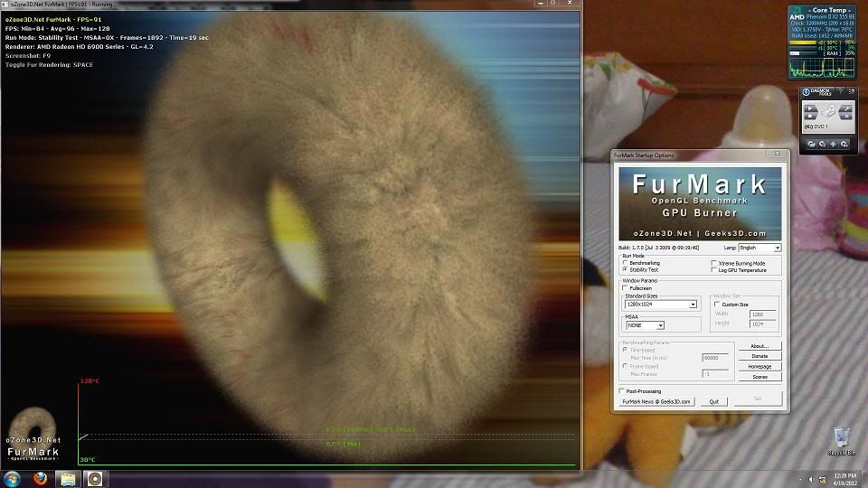The height and width of the screenshot is (488, 868).
Task: Open Windows Explorer folder in taskbar
Action: (x=68, y=479)
